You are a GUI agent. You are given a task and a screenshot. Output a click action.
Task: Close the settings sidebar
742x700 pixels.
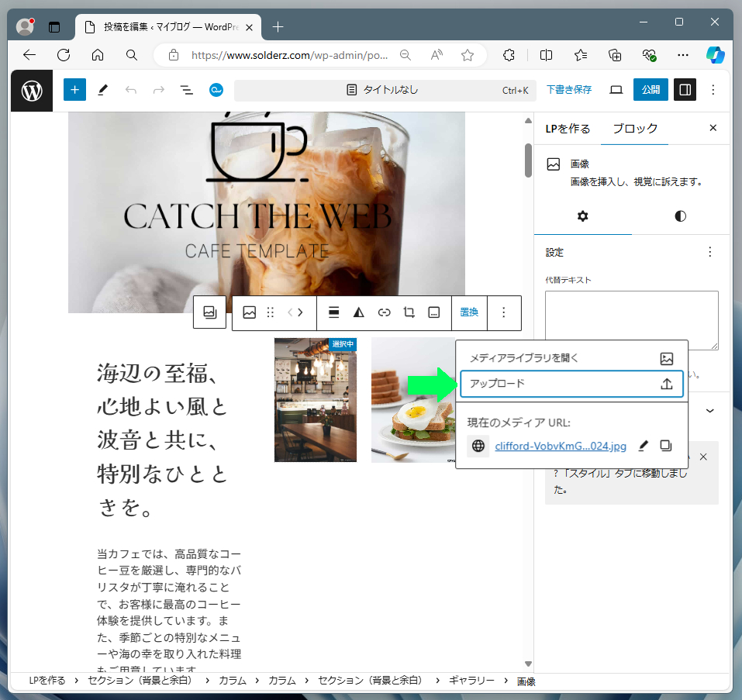(x=713, y=128)
